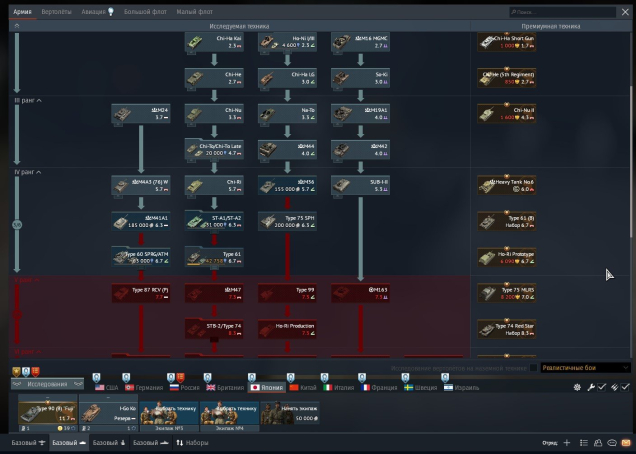
Task: Select the Type 61 tank card
Action: point(214,258)
